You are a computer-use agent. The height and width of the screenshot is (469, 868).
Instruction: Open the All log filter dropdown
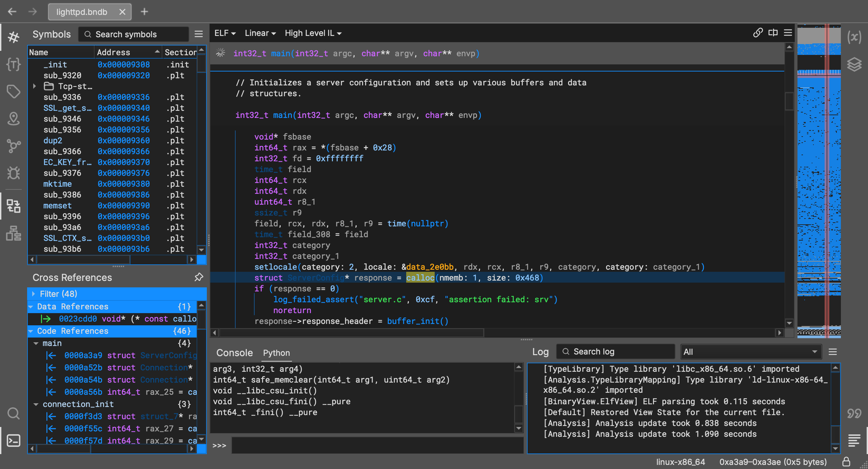point(751,352)
